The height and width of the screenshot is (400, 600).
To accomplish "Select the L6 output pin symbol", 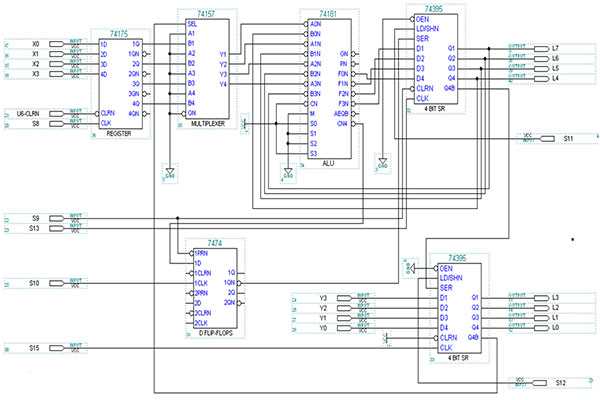I will click(541, 59).
